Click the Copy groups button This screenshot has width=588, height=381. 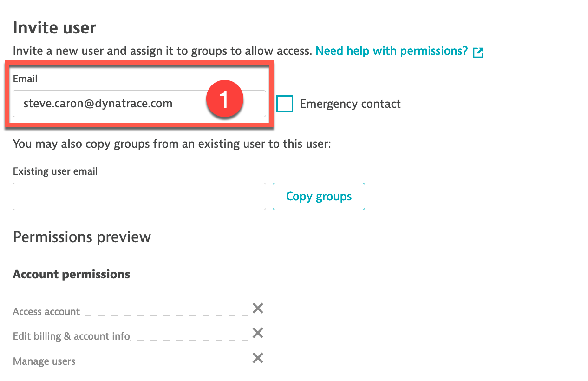(319, 196)
